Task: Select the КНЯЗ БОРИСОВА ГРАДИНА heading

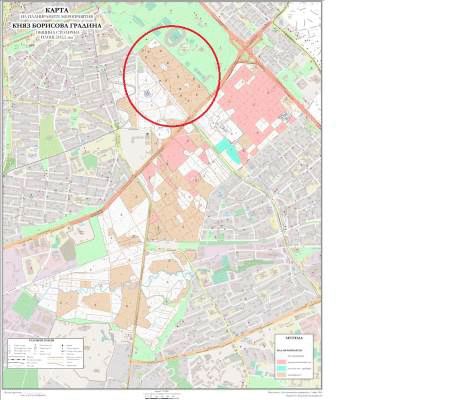Action: click(57, 26)
